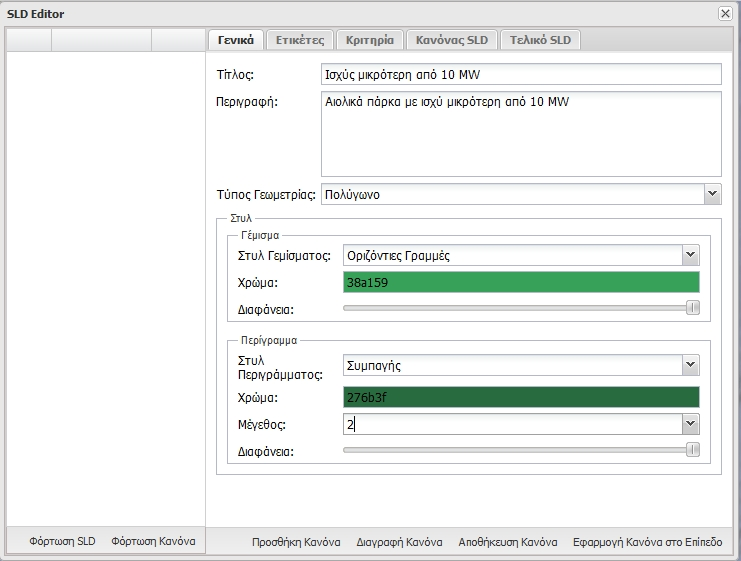Click the Φόρτωση Κανόνα button
Viewport: 741px width, 561px height.
(153, 541)
